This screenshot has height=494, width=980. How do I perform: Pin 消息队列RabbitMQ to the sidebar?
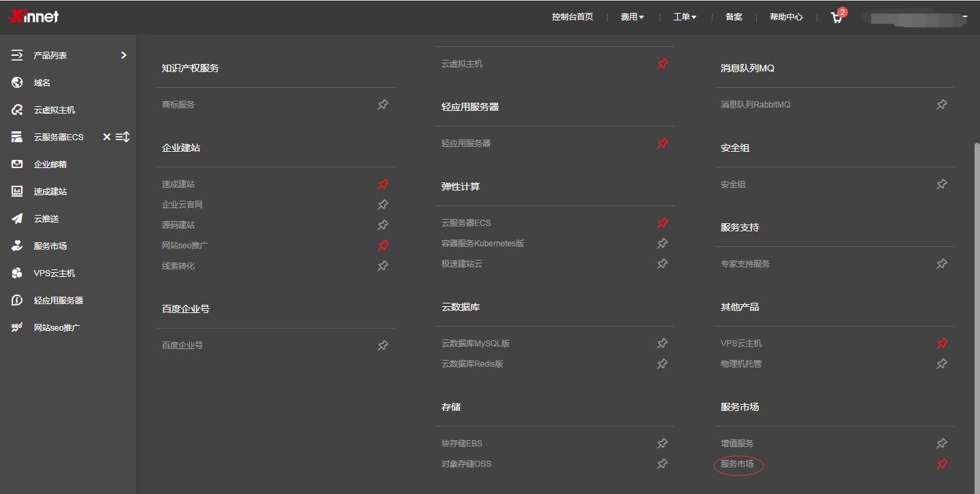pos(942,105)
